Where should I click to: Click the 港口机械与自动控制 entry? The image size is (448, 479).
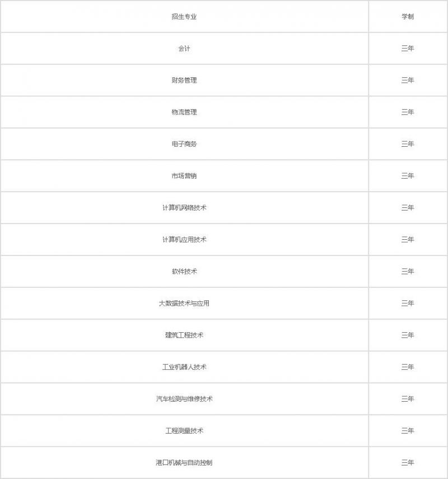coord(184,463)
